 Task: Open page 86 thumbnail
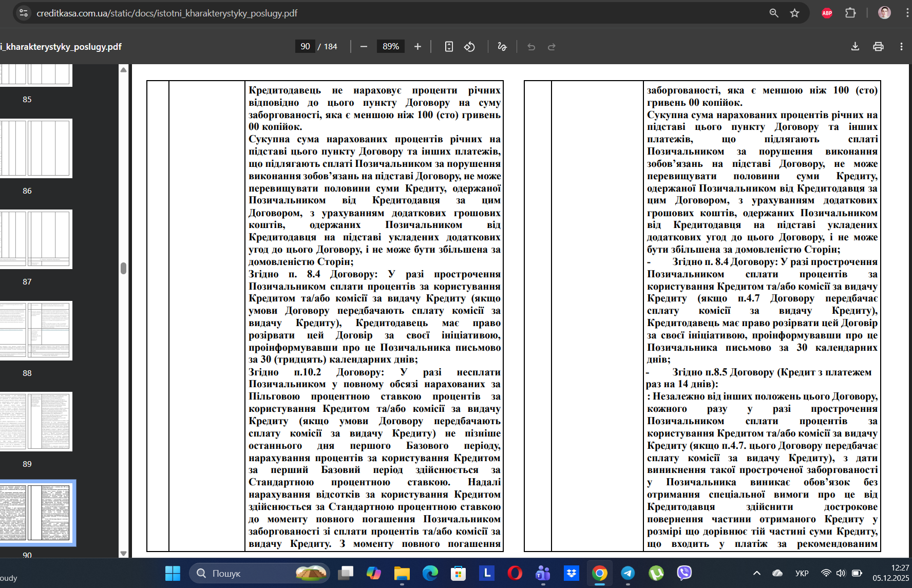36,148
